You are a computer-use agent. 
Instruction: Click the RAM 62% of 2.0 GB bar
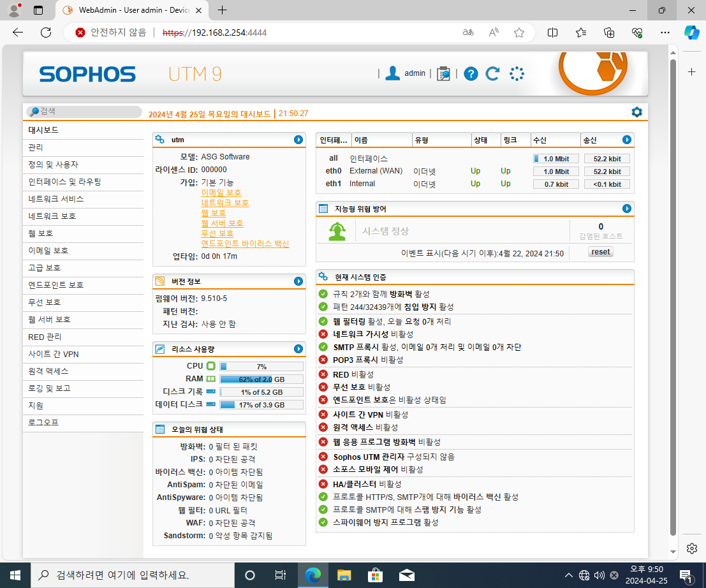pyautogui.click(x=261, y=379)
